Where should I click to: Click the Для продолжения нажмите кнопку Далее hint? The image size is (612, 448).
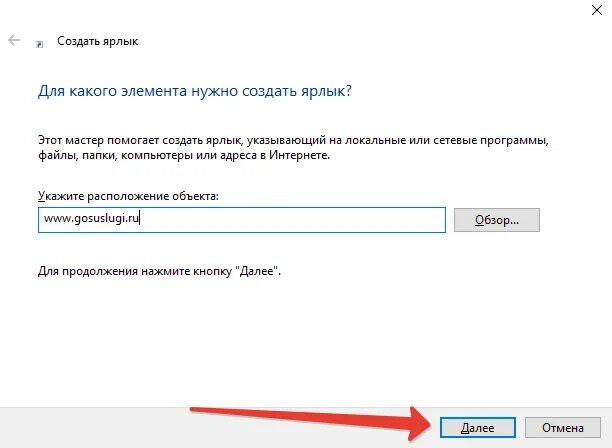tap(159, 271)
